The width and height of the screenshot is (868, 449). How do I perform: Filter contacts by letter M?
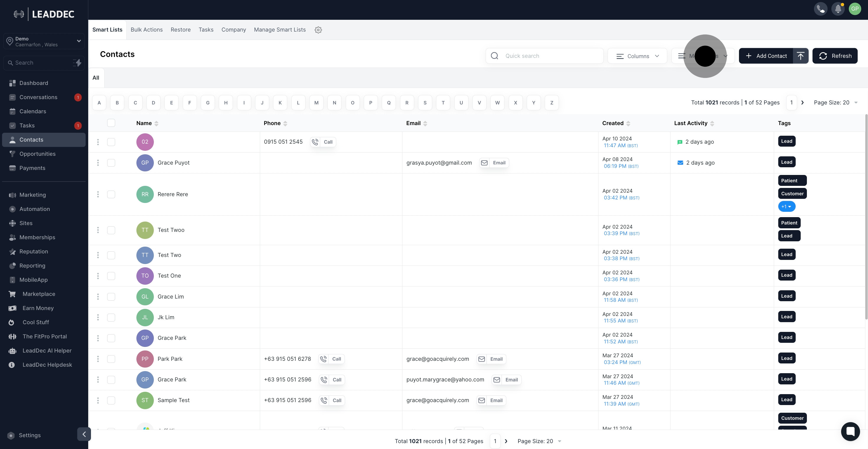click(316, 103)
